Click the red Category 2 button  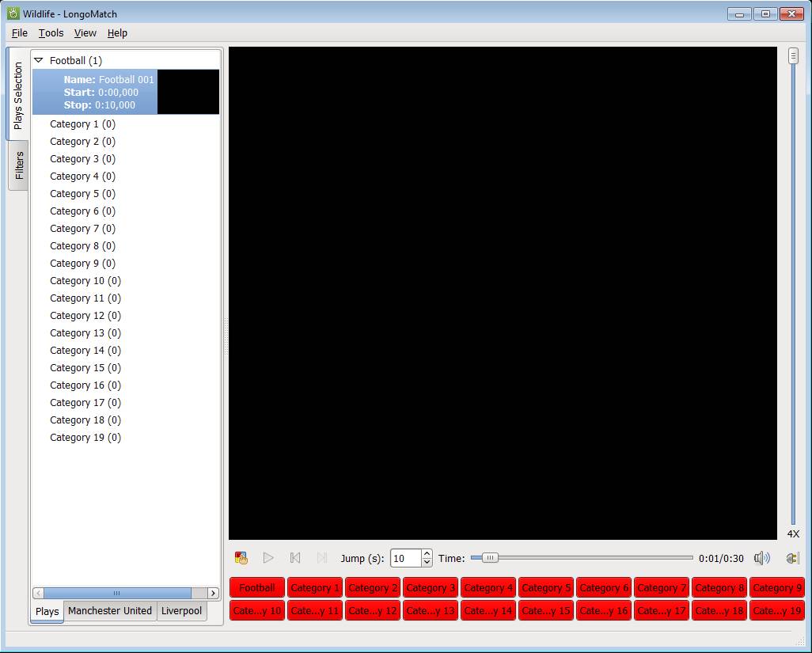click(372, 588)
